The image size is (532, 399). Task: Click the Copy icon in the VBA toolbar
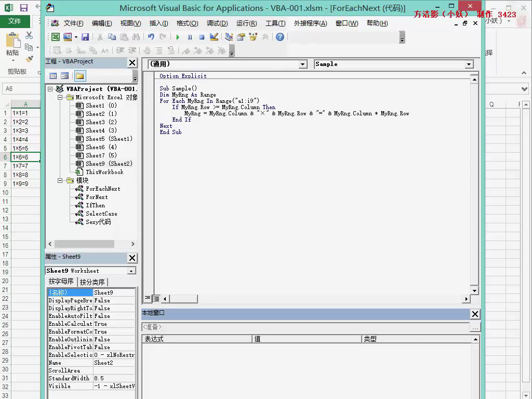point(112,37)
